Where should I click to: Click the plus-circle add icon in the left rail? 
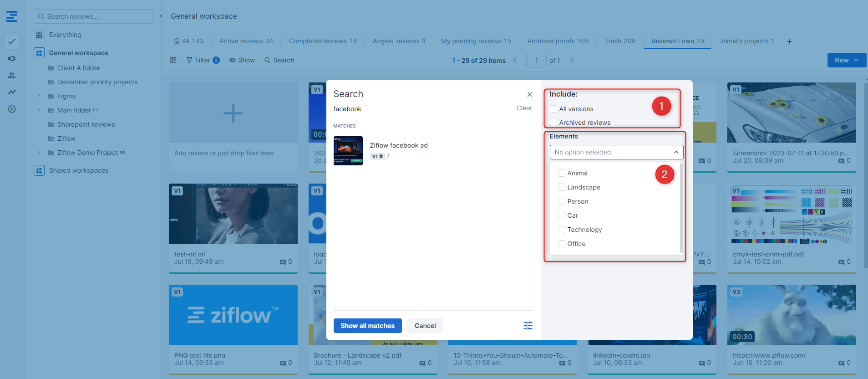coord(12,109)
